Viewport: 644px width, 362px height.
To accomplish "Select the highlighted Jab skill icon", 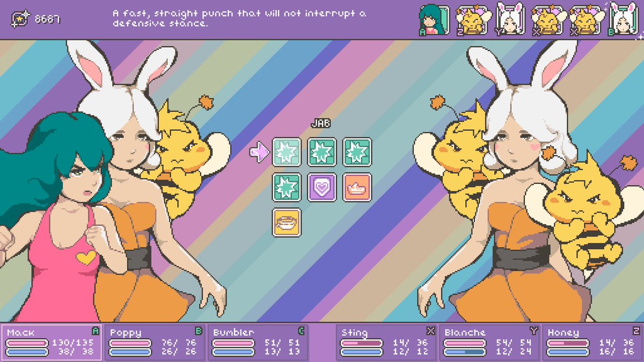I will tap(287, 152).
